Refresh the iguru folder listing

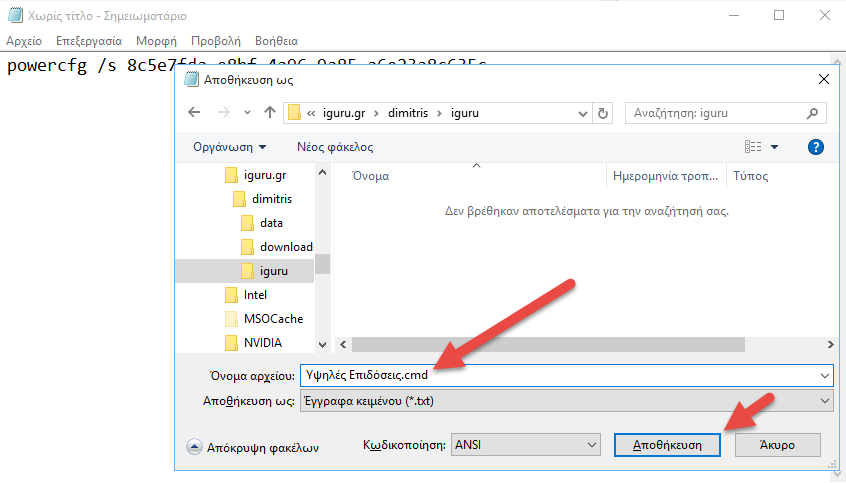click(602, 113)
